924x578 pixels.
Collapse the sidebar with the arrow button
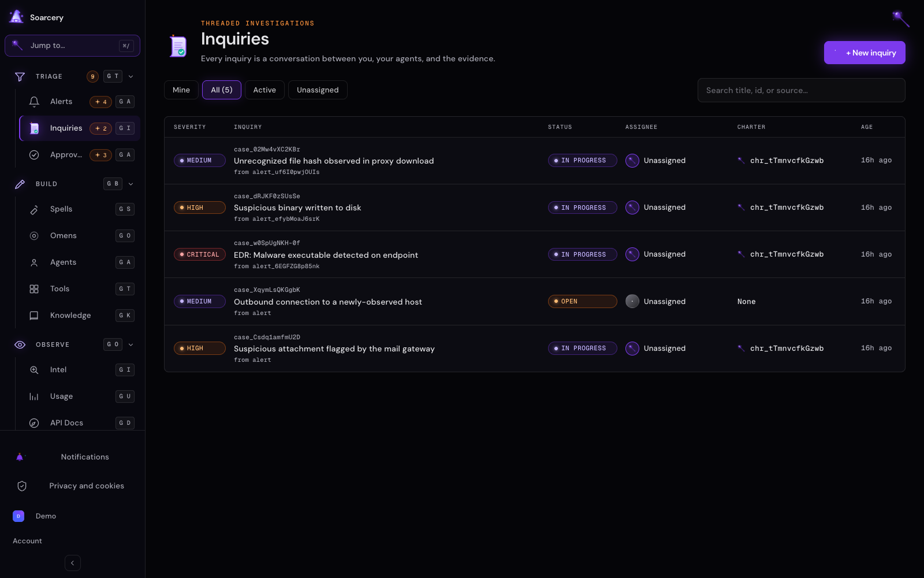73,563
